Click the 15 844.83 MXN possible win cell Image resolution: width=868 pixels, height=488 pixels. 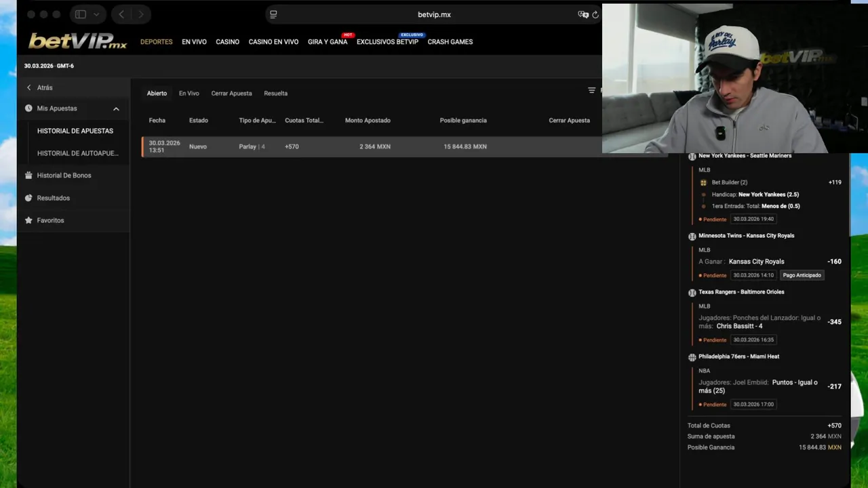(465, 146)
